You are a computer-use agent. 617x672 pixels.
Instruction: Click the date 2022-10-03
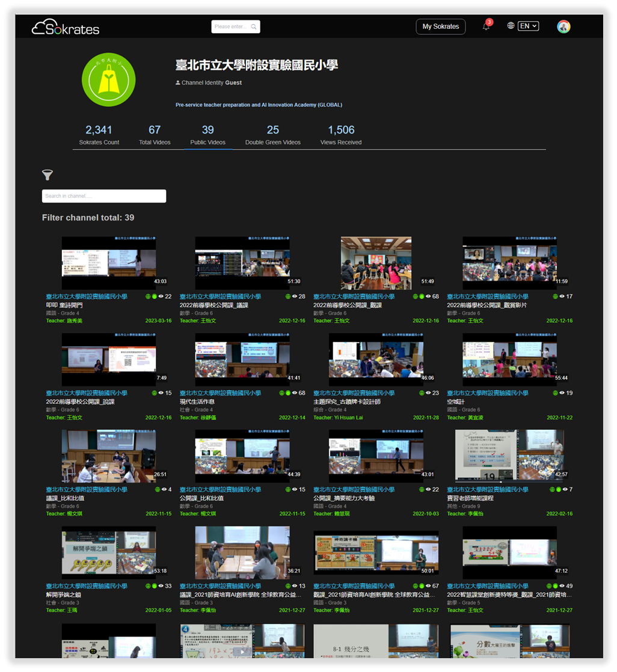426,513
